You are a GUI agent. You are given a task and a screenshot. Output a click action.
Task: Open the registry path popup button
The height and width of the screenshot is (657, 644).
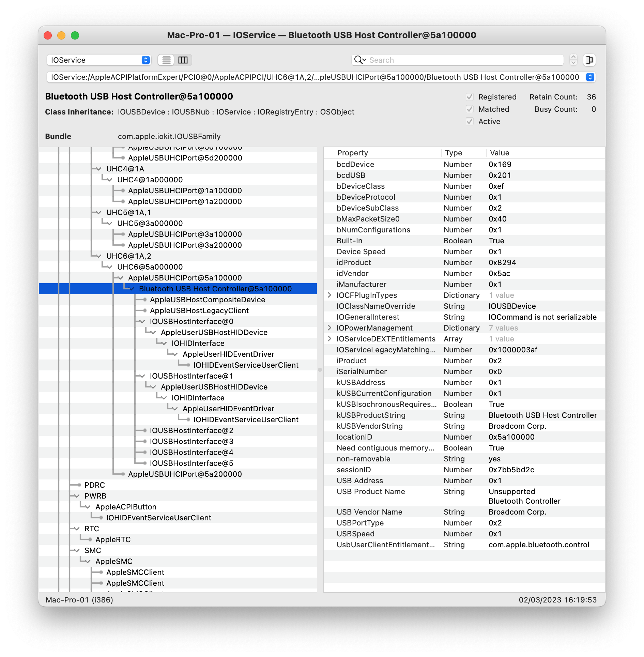pyautogui.click(x=590, y=77)
